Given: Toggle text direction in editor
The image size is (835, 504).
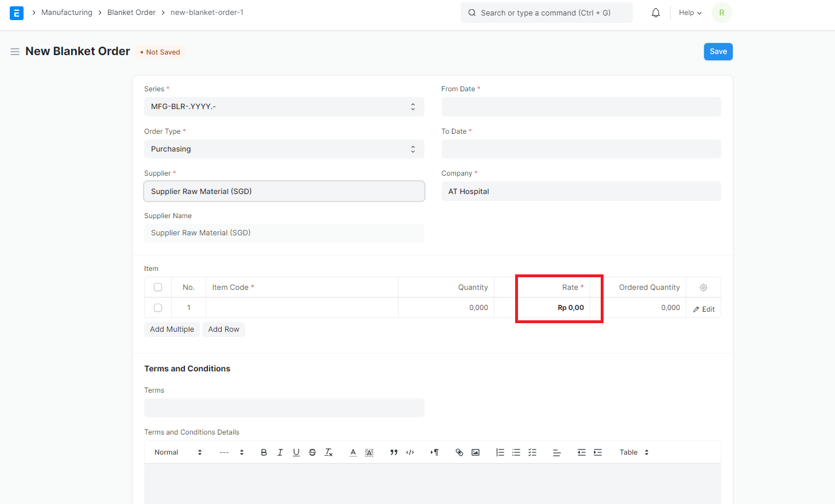Looking at the screenshot, I should tap(435, 452).
